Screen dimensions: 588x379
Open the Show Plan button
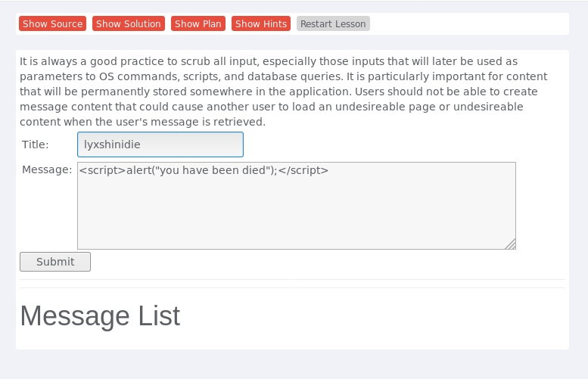coord(198,23)
